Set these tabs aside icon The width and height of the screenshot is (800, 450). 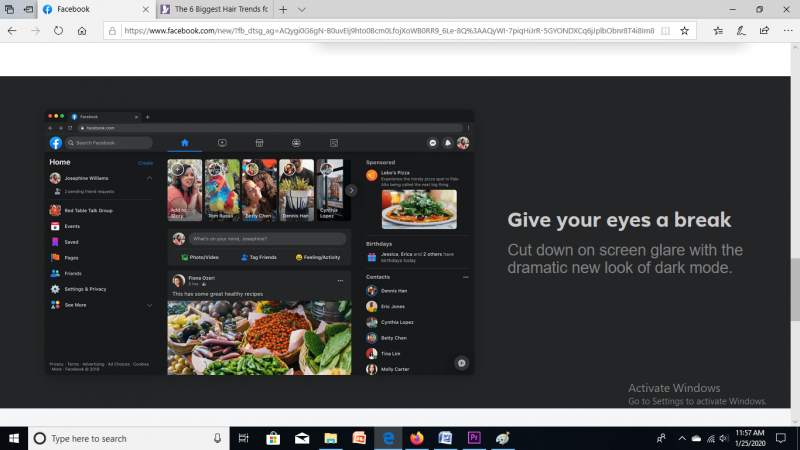[x=29, y=9]
